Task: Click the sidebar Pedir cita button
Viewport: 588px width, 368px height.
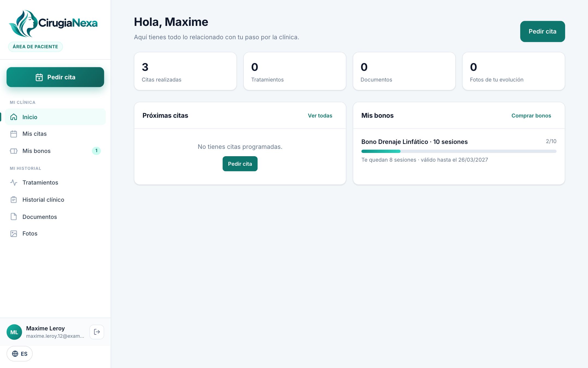Action: pos(55,77)
